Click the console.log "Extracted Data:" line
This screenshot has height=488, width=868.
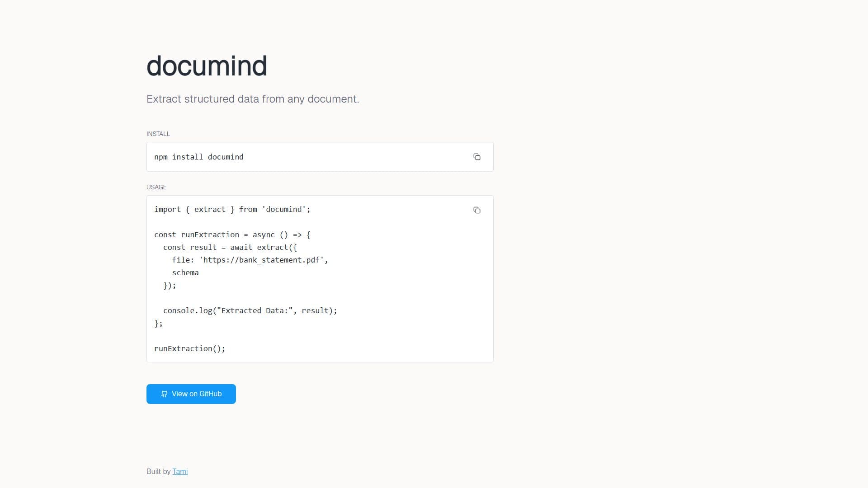tap(250, 310)
